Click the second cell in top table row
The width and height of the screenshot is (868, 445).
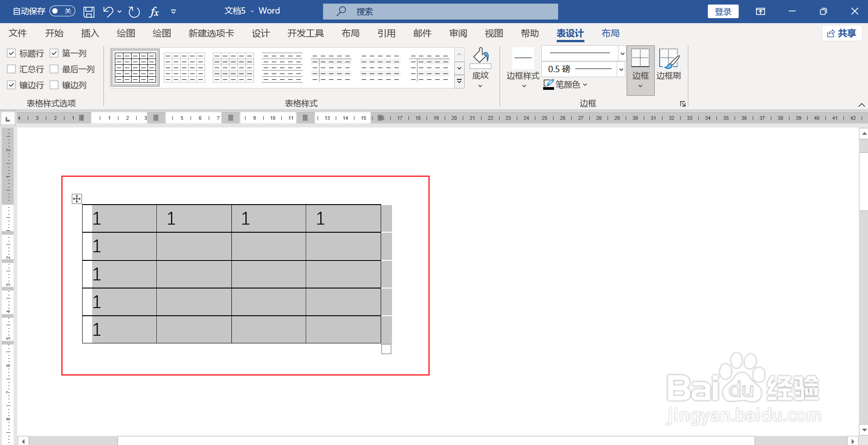194,219
